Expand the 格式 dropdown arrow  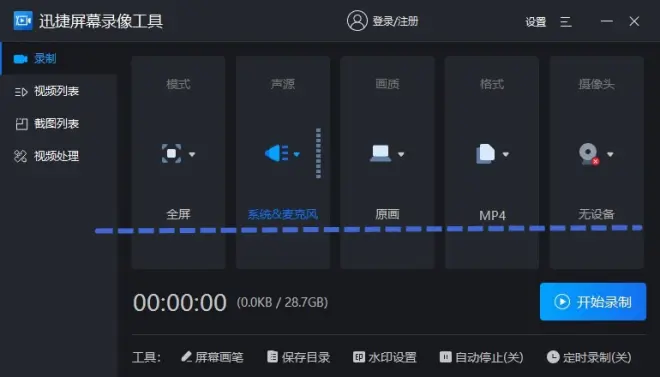tap(506, 154)
